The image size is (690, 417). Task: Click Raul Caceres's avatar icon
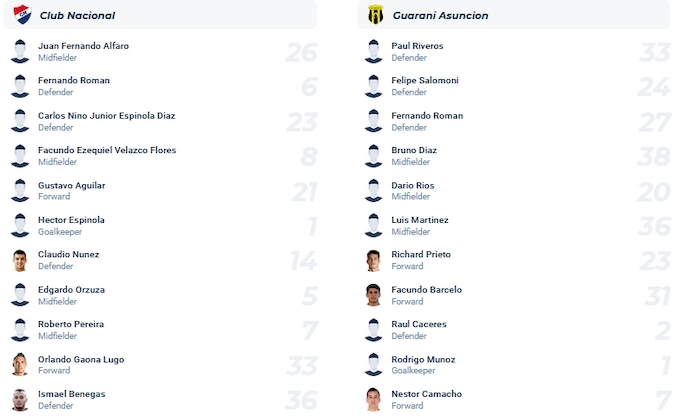(374, 330)
